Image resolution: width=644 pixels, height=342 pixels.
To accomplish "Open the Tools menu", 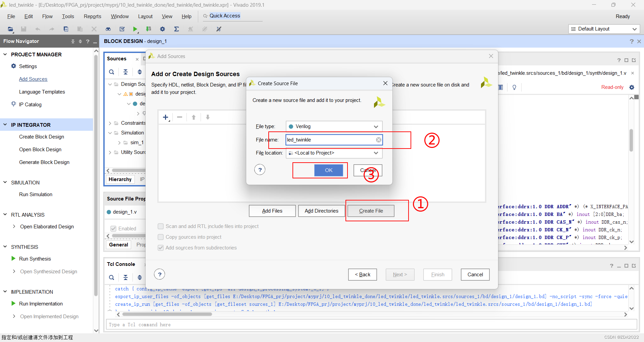I will [68, 16].
